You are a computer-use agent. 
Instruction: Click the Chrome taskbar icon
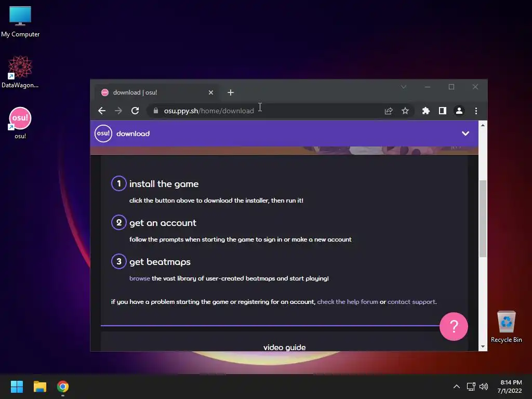(63, 387)
